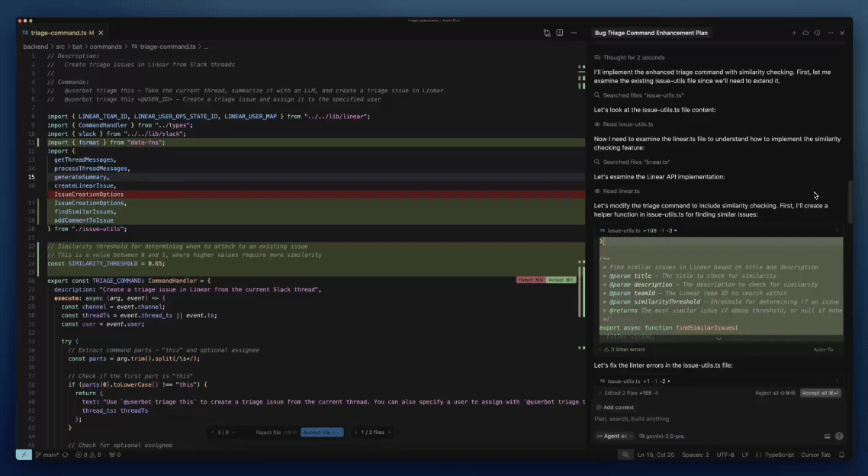
Task: Open chat history clock icon
Action: 817,34
